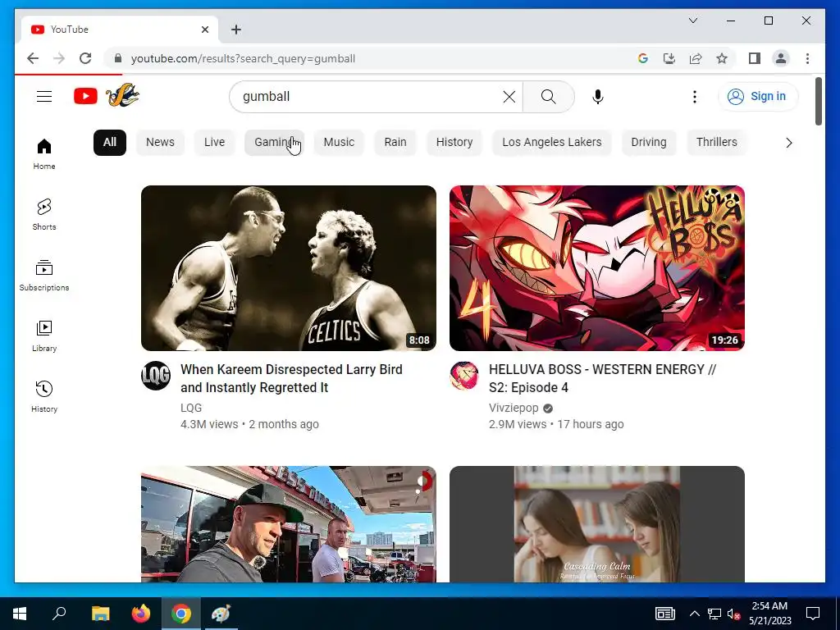
Task: Open Library in the sidebar
Action: 44,336
